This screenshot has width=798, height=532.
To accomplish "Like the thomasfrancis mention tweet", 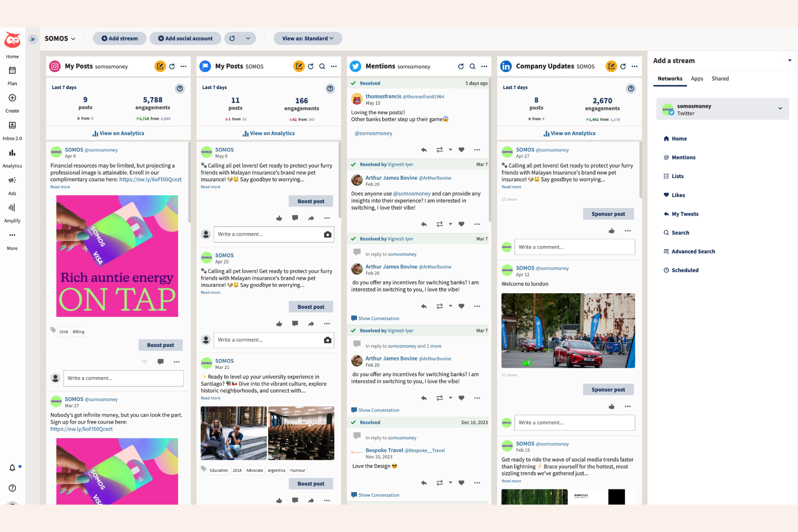I will point(462,150).
